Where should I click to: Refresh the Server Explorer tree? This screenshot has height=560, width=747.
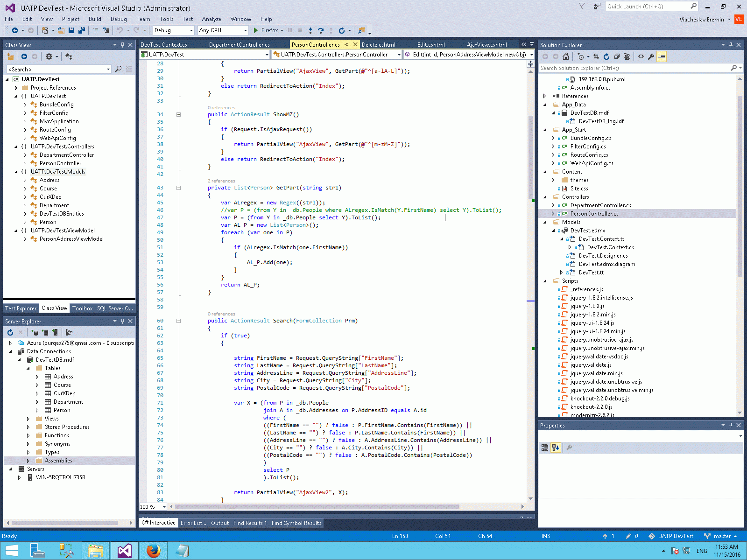pos(10,332)
